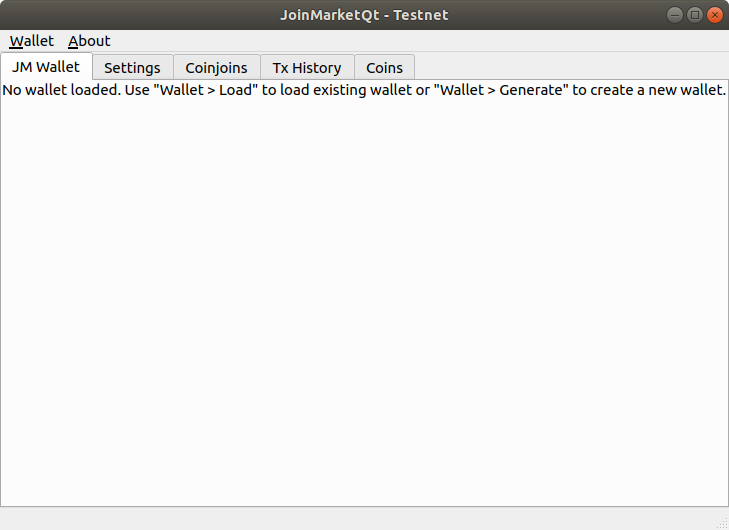Open the Coinjoins tab

[x=216, y=68]
